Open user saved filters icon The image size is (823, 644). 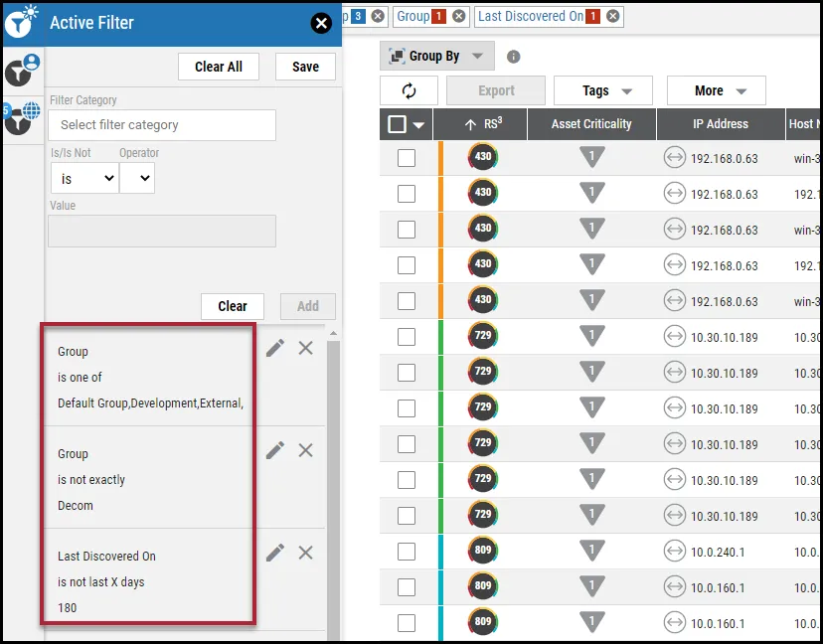[22, 70]
